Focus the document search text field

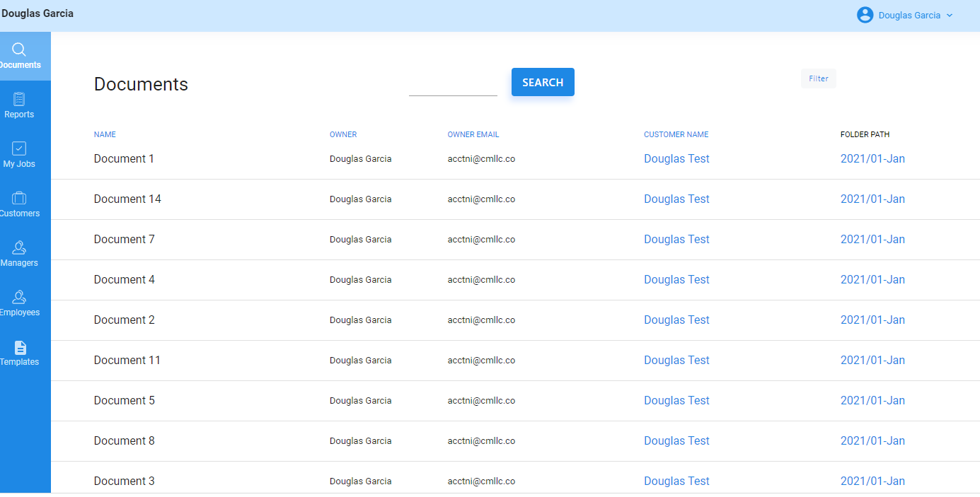[453, 86]
